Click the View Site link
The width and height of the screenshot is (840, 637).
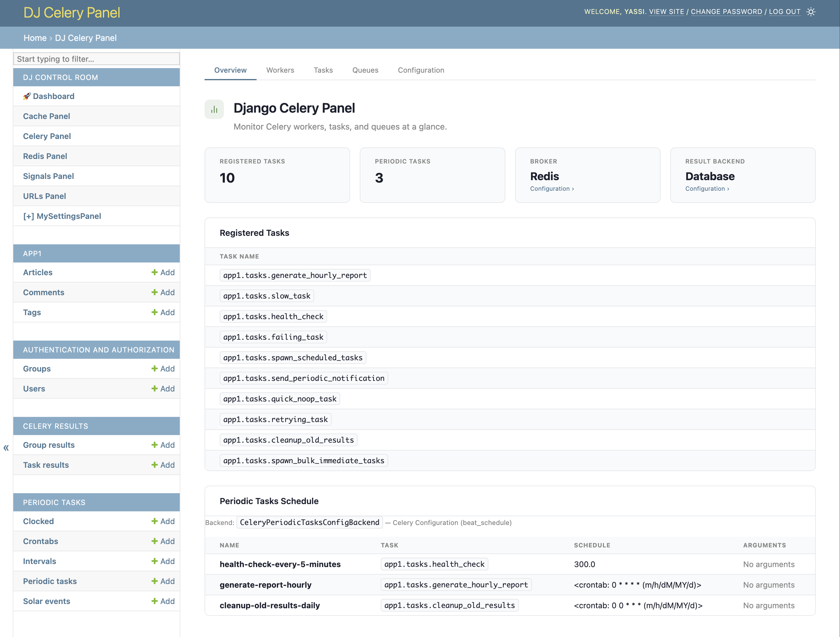[x=666, y=12]
